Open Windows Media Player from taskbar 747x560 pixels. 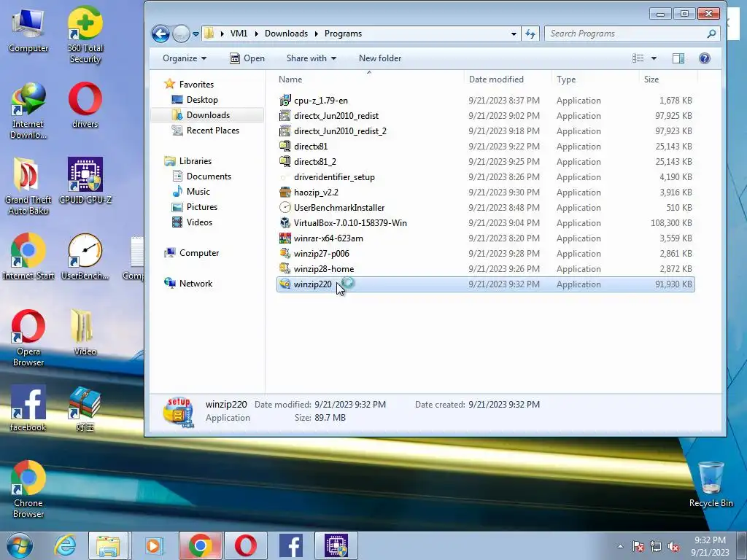tap(153, 545)
